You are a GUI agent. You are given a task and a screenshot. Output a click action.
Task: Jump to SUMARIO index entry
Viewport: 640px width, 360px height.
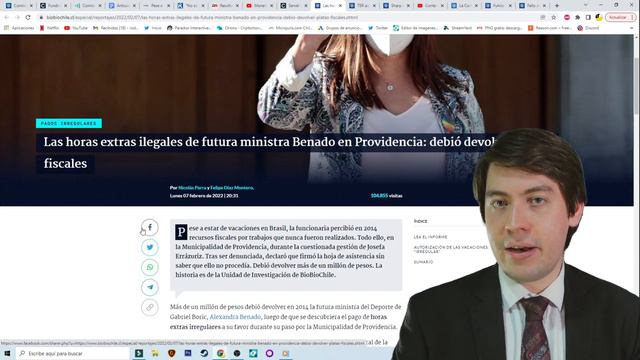point(423,262)
